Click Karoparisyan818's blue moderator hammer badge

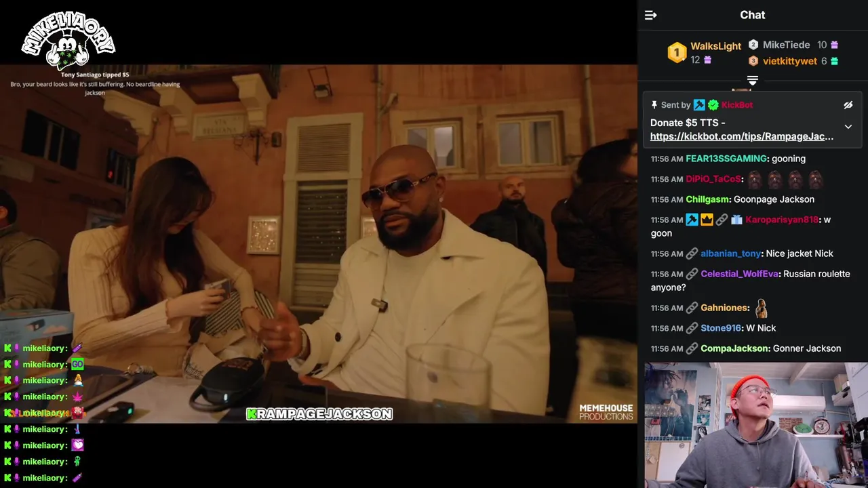692,220
